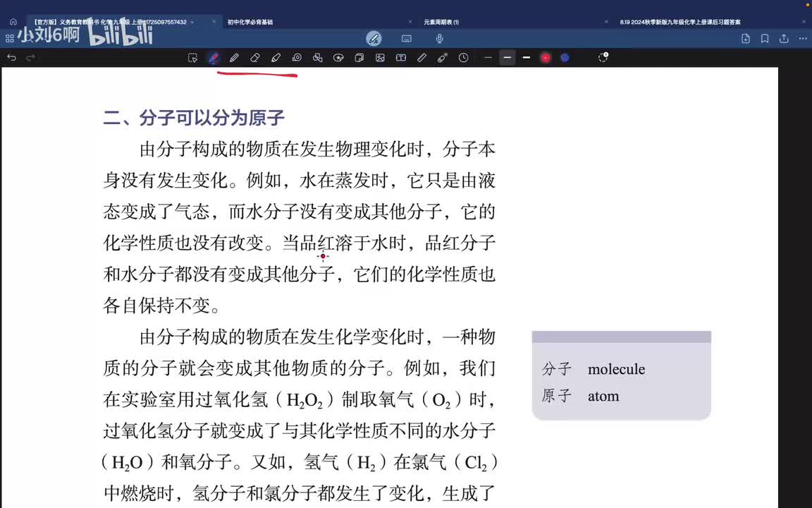The width and height of the screenshot is (812, 508).
Task: Open the add-page icon
Action: 746,38
